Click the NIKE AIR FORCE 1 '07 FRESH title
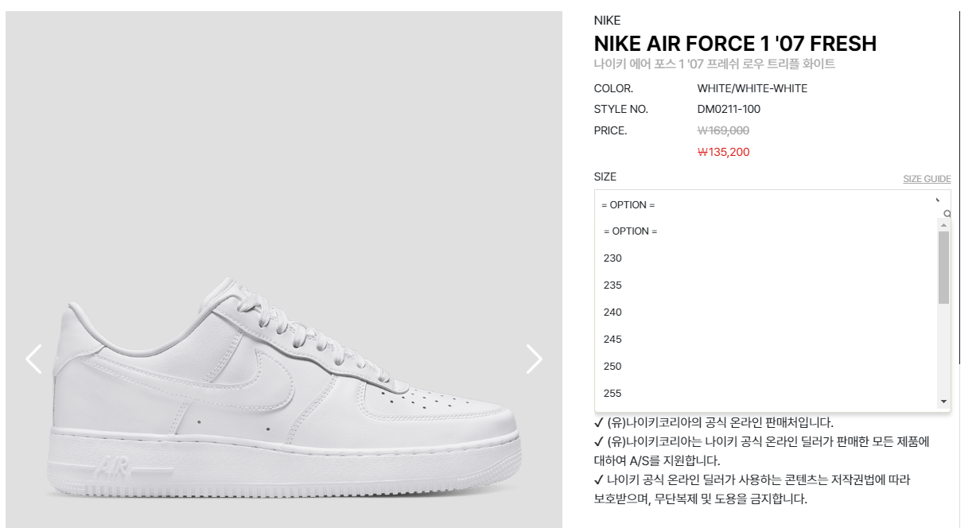Screen dimensions: 980x528 click(735, 44)
